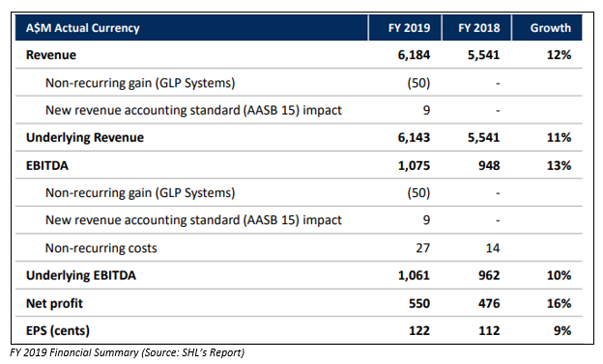The width and height of the screenshot is (603, 364).
Task: Click the FY 2019 Financial Summary caption
Action: (128, 352)
